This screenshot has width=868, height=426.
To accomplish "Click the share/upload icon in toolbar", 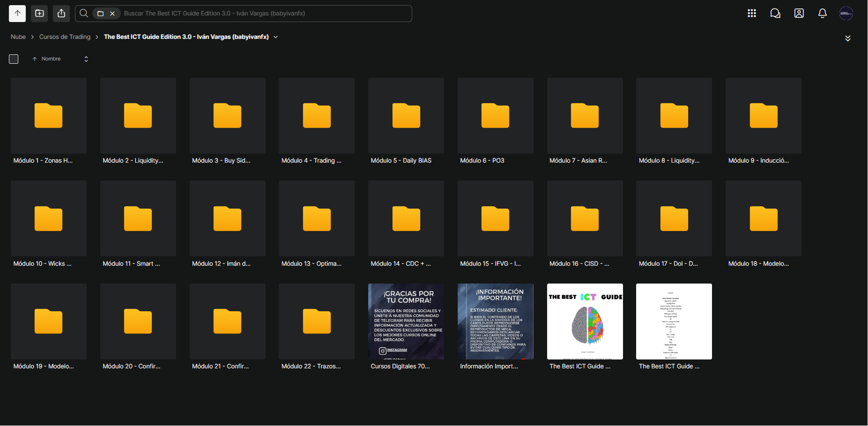I will [x=61, y=13].
